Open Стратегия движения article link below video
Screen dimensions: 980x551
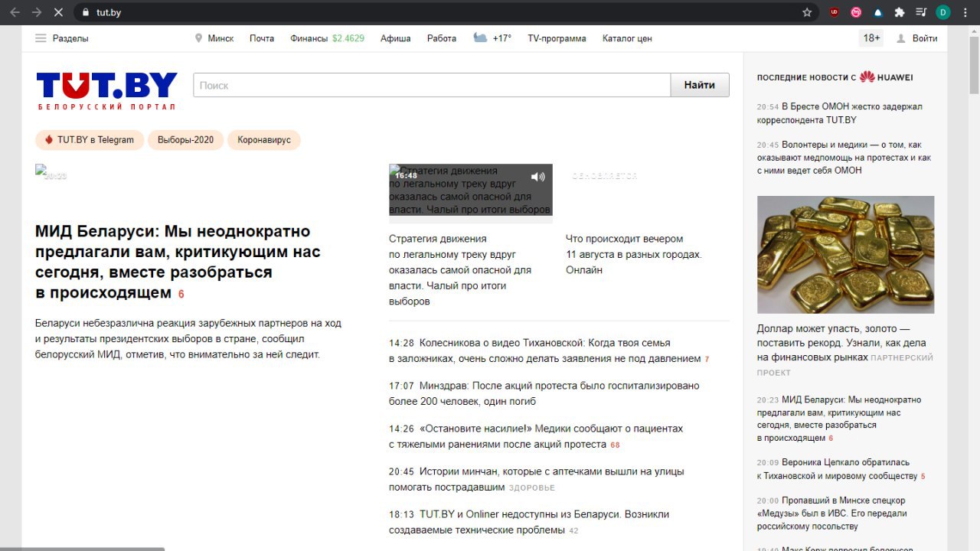[x=460, y=270]
